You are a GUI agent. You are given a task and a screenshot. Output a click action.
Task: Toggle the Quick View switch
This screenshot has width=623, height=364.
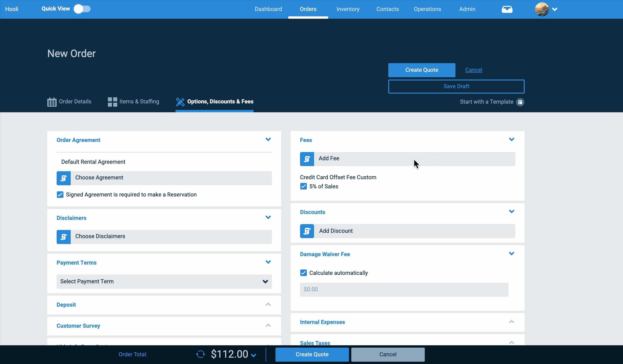[x=82, y=9]
